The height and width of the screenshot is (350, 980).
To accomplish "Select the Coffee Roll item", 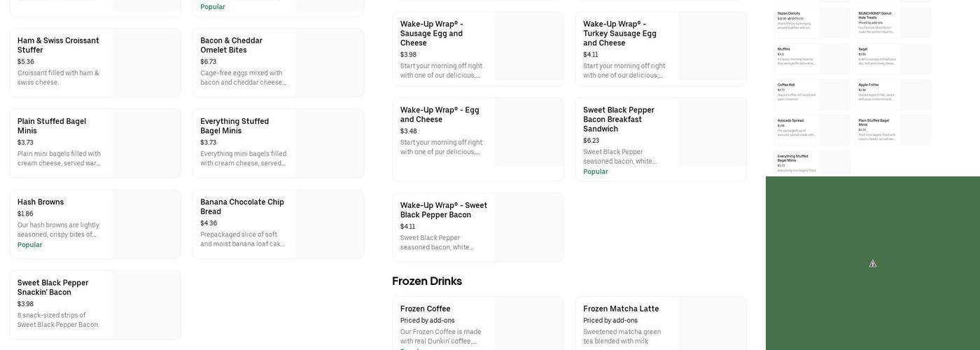I will (786, 85).
